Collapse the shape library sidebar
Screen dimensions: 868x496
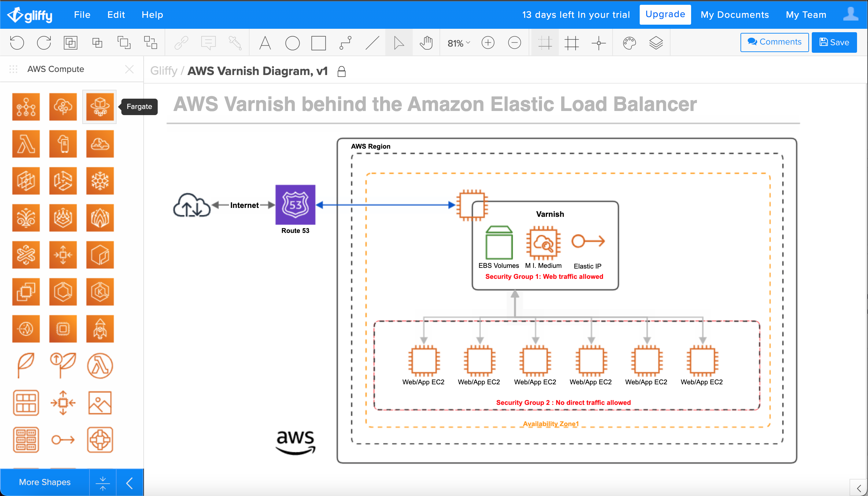[x=130, y=483]
